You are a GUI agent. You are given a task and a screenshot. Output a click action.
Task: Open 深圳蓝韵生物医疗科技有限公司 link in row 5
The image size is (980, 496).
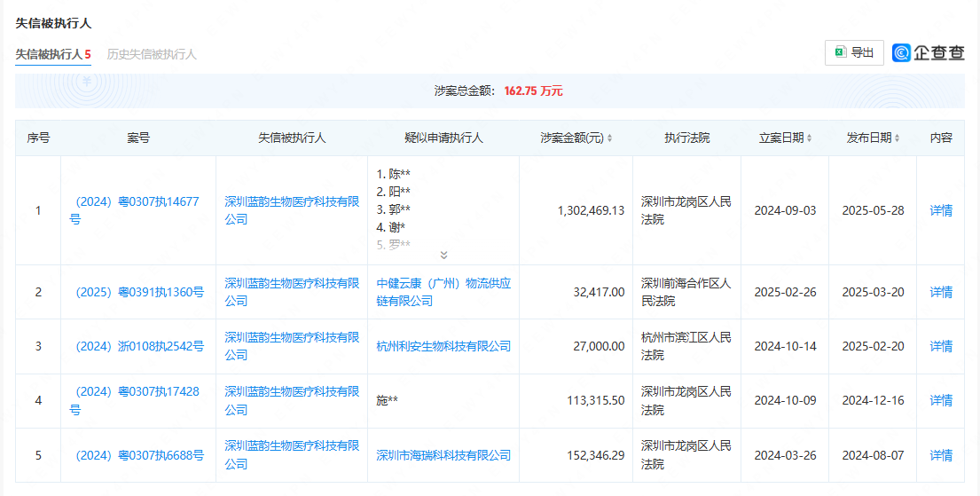[x=292, y=455]
